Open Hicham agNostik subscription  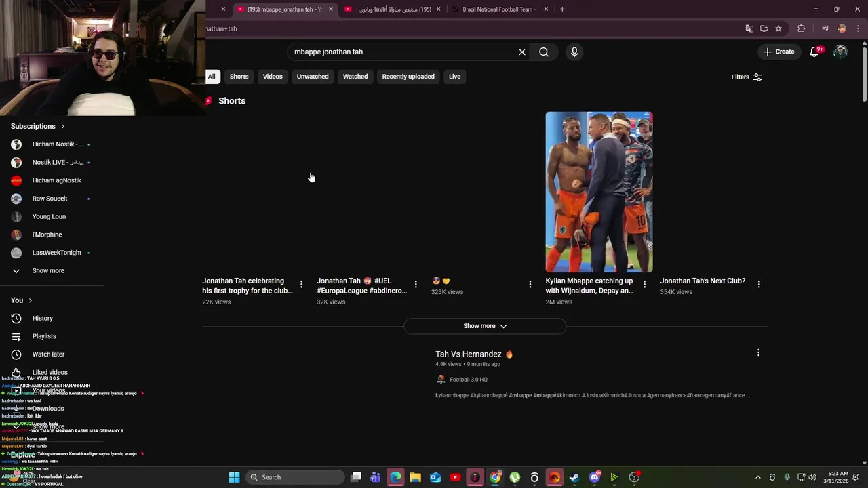tap(56, 180)
